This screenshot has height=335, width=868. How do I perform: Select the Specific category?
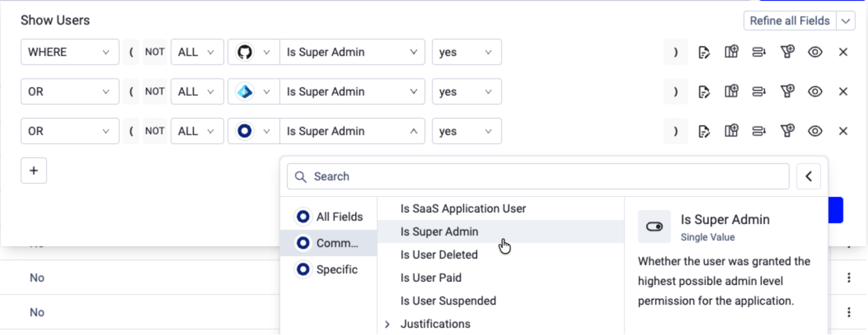tap(329, 269)
